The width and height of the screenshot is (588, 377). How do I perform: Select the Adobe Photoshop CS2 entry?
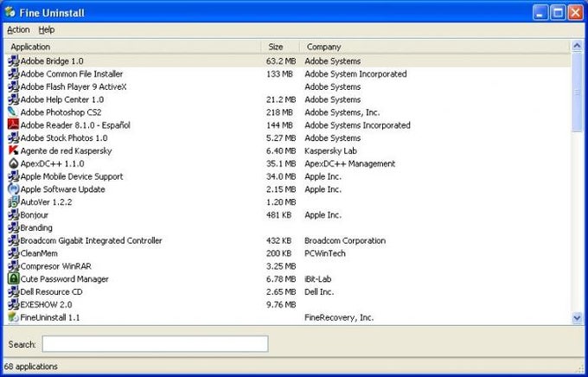coord(61,112)
